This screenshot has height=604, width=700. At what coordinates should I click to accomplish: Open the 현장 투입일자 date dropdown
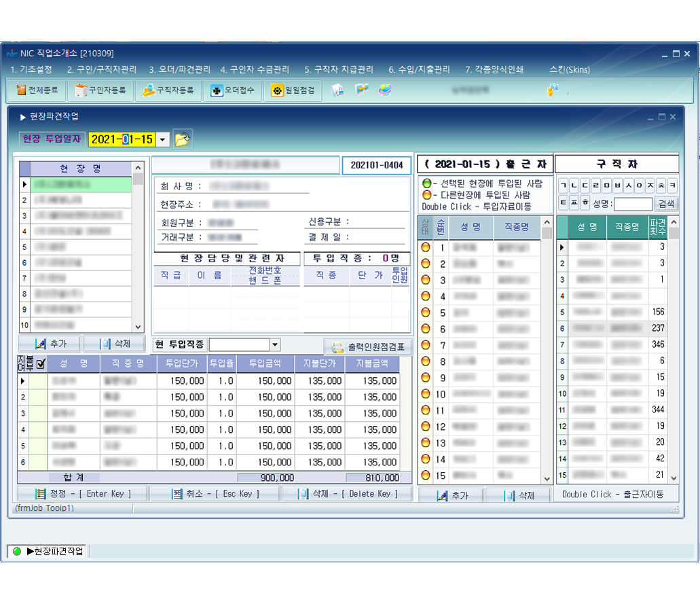point(163,139)
